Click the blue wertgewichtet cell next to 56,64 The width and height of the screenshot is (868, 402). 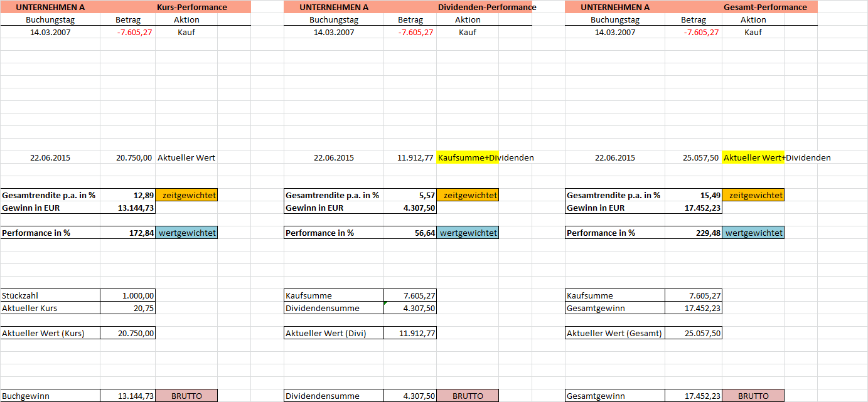pos(468,233)
